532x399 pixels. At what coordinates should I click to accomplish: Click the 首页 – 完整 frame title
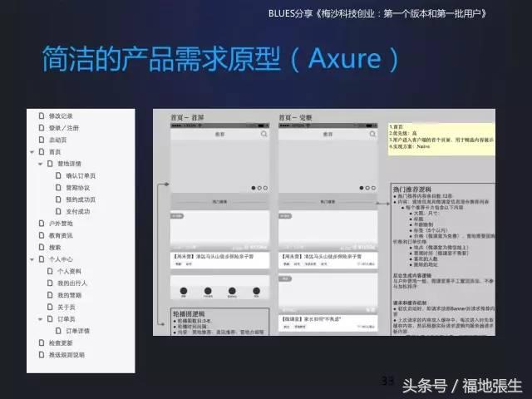(x=295, y=118)
